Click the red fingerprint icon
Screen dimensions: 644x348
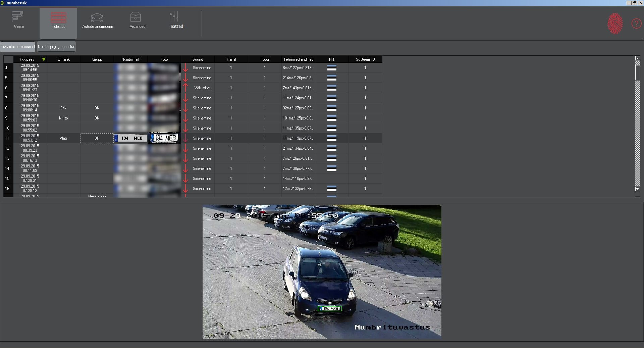[x=615, y=23]
